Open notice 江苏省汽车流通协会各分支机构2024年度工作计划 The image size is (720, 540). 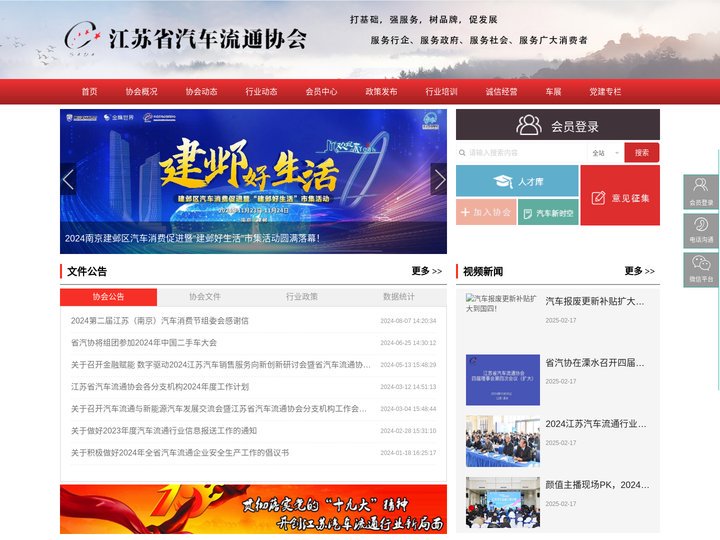coord(160,387)
